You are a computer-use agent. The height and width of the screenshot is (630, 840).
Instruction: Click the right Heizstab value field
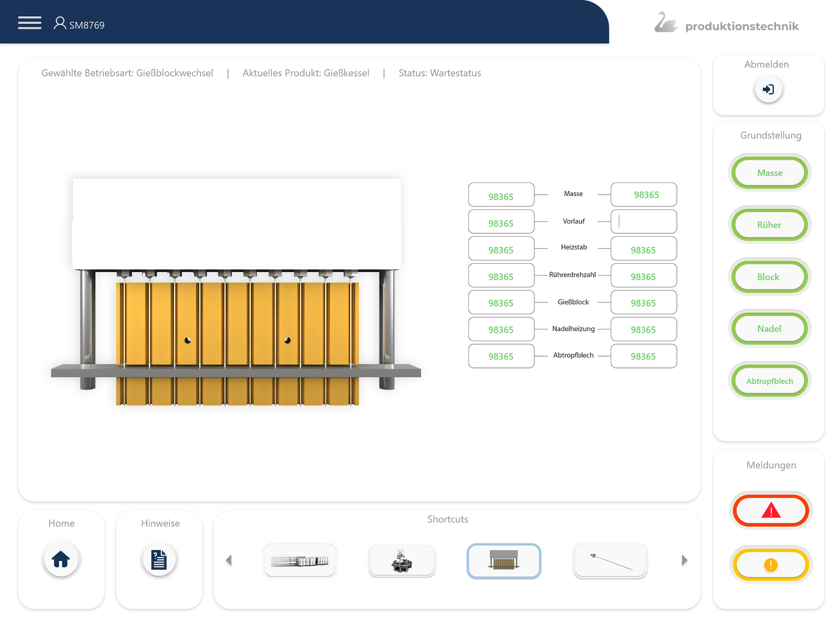point(644,248)
